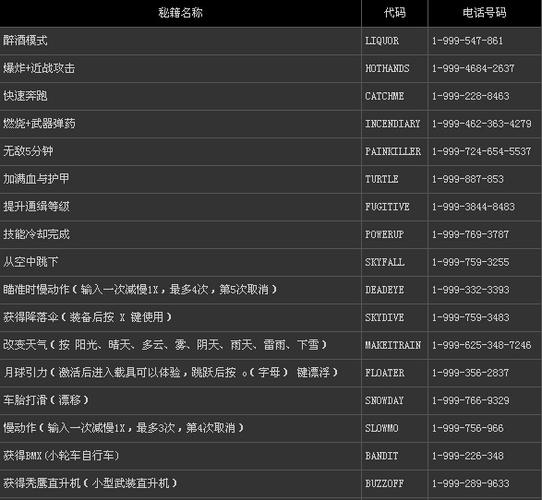This screenshot has height=500, width=542.
Task: Click the 醉酒模式 cheat name
Action: pos(25,40)
